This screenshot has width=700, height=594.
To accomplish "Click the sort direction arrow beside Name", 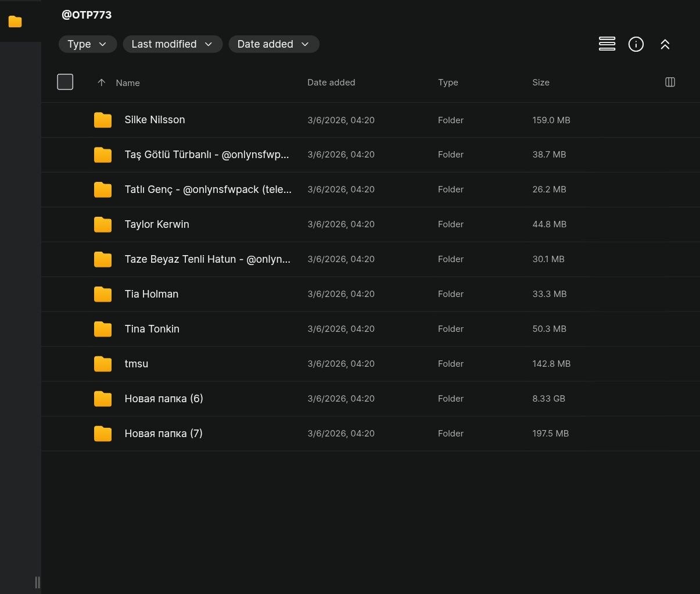I will click(101, 83).
